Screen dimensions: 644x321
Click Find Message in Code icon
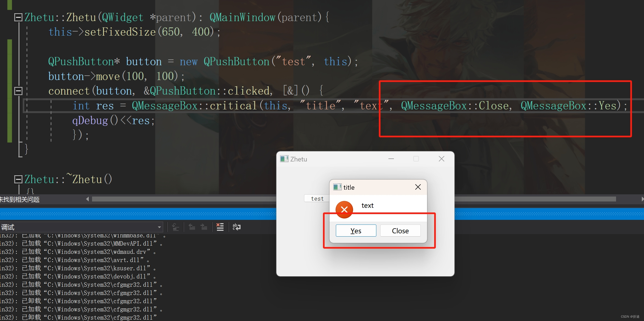pos(176,227)
